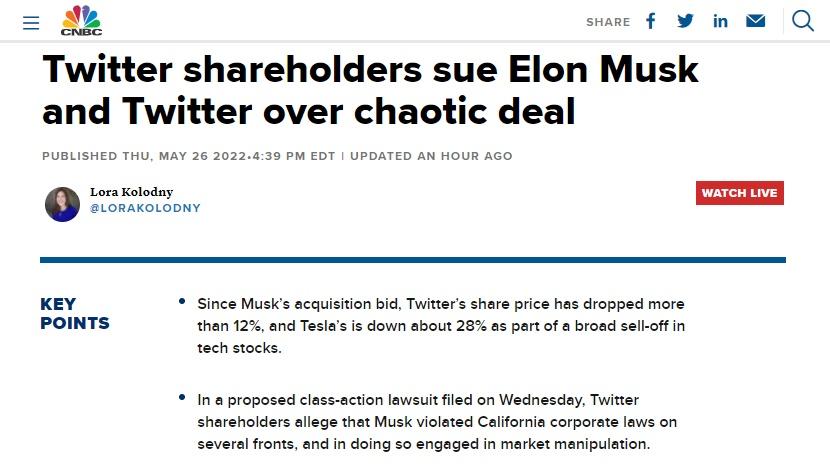This screenshot has height=467, width=830.
Task: Open the hamburger navigation menu
Action: tap(31, 22)
